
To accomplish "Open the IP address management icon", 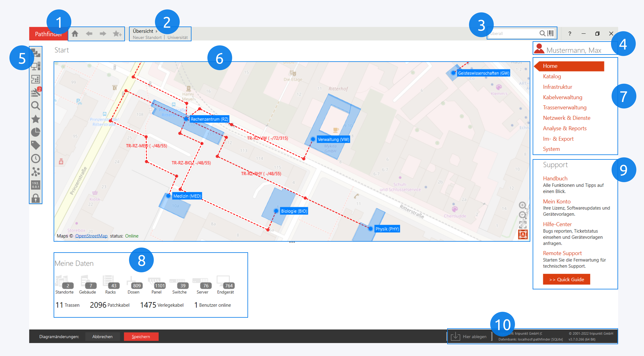I will (36, 185).
